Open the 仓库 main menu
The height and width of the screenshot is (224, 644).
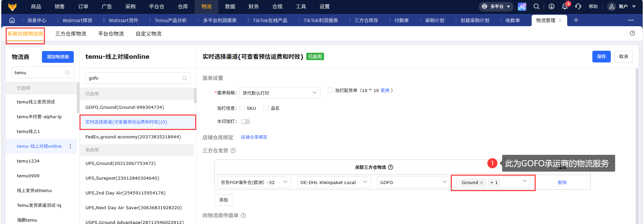pos(183,7)
